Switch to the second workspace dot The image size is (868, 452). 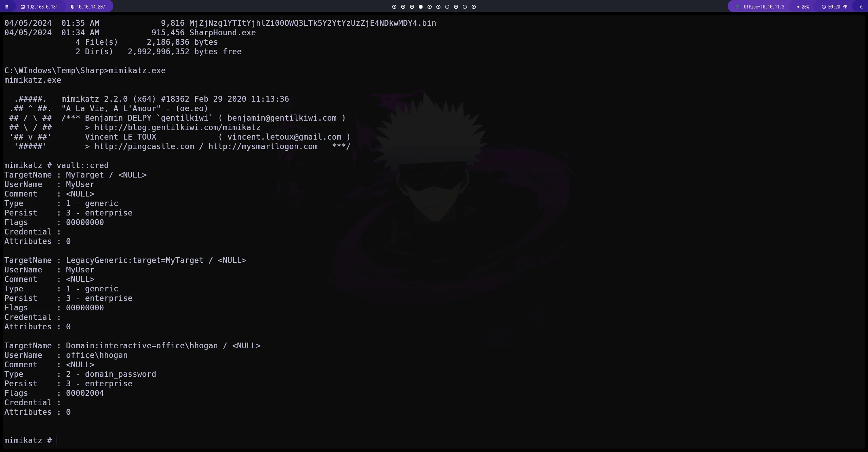click(x=403, y=7)
